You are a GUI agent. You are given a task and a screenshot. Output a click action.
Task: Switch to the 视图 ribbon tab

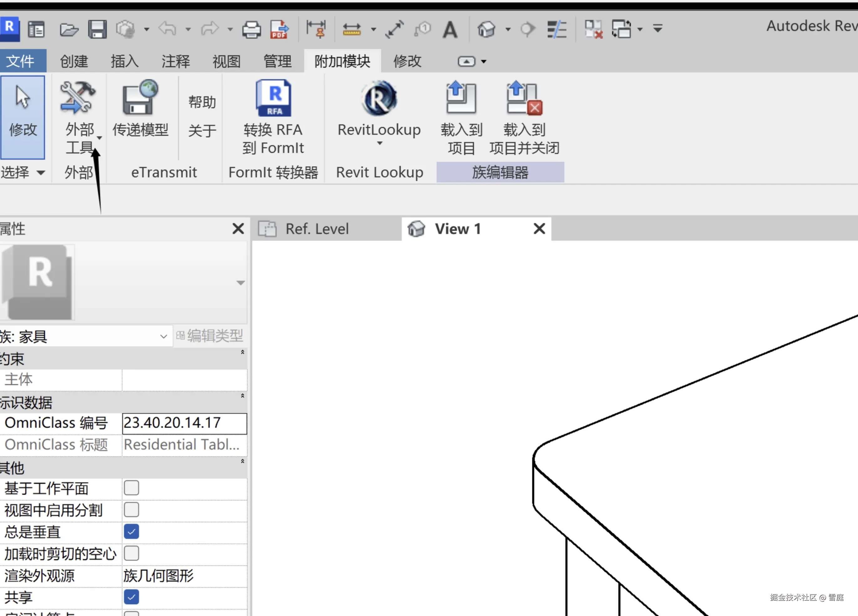click(x=226, y=61)
